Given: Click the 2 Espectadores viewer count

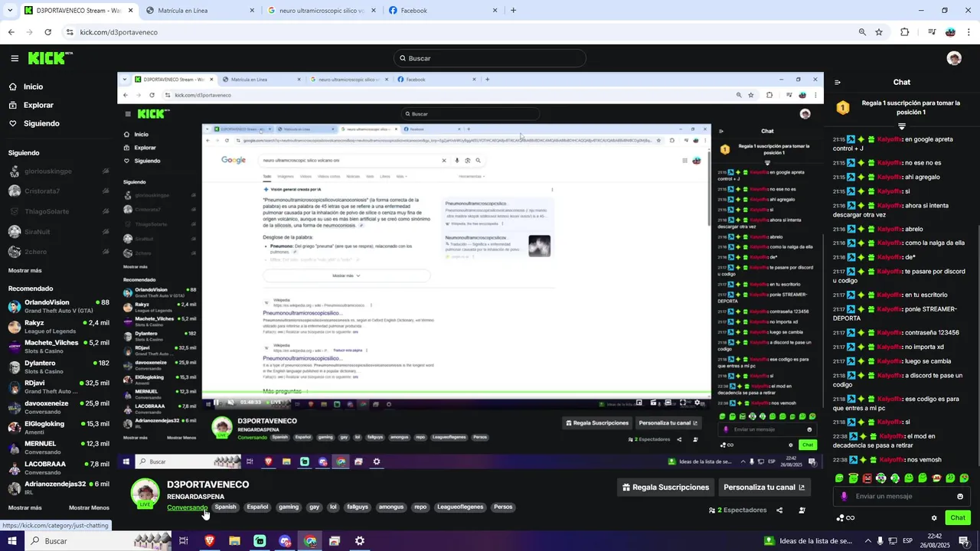Looking at the screenshot, I should [737, 510].
